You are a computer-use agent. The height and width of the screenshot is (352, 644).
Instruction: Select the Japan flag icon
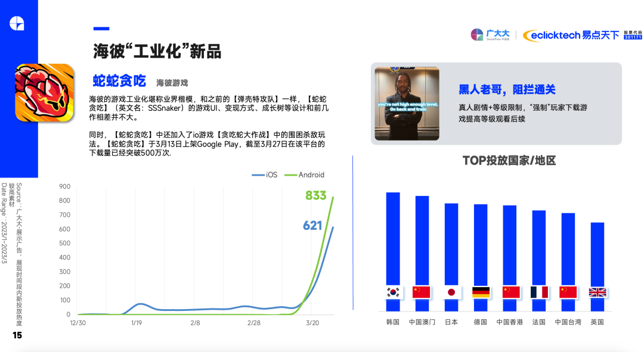[x=451, y=292]
